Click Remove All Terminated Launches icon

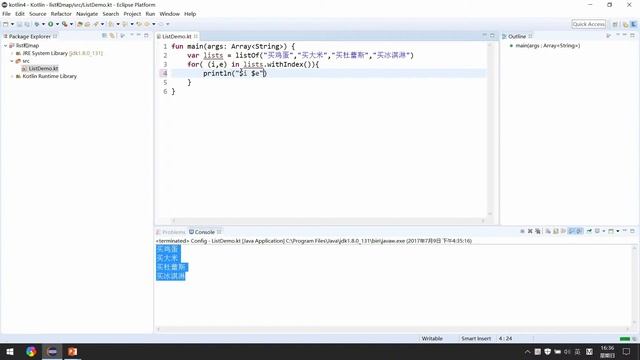538,231
